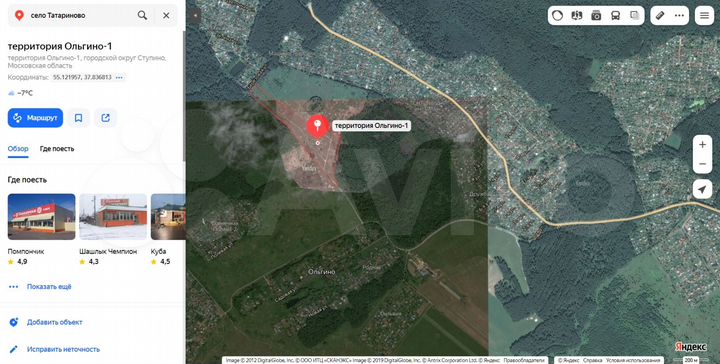The image size is (720, 364).
Task: Switch to the Обзор tab
Action: click(18, 149)
